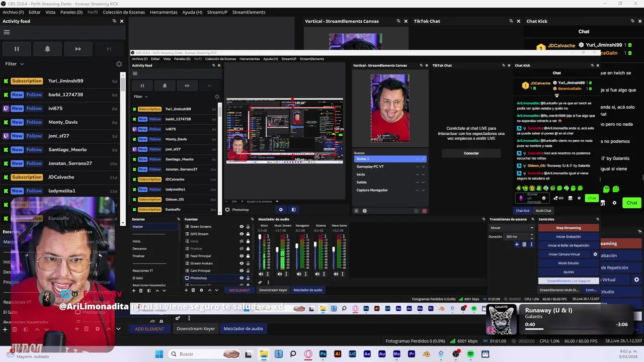Move source up with arrow in inset Fuentes toolbar
Image resolution: width=644 pixels, height=362 pixels.
click(209, 290)
